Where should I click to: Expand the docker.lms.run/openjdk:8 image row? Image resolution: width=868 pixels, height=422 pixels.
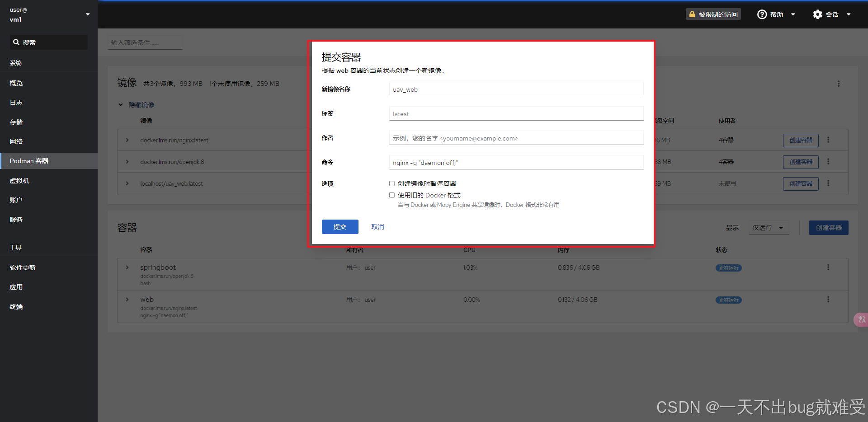(x=127, y=161)
